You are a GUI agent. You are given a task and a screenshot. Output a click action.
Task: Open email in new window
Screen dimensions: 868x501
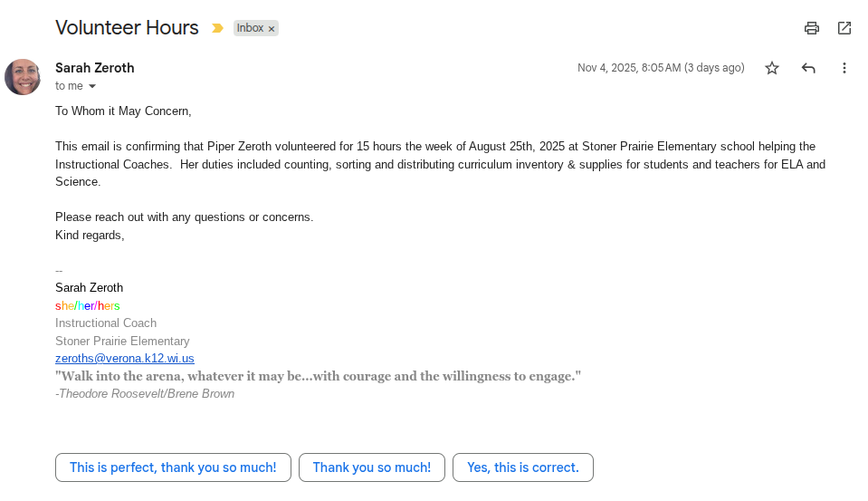click(x=844, y=28)
